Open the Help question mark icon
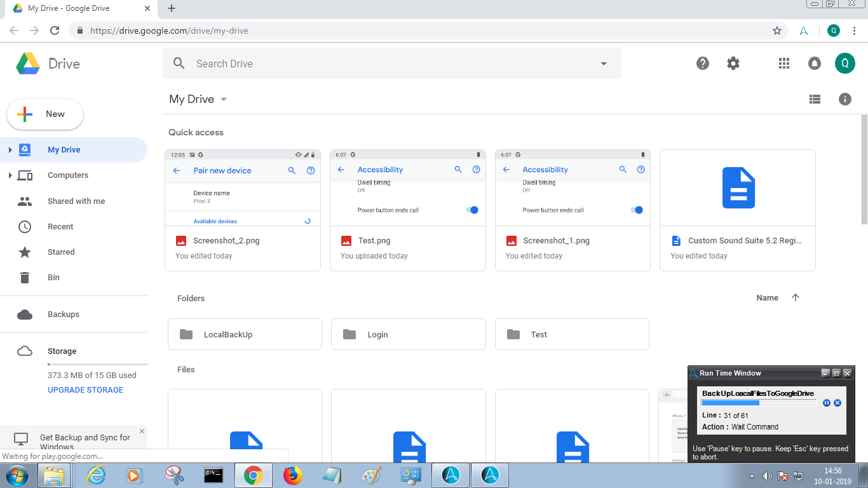This screenshot has height=488, width=868. [x=703, y=64]
